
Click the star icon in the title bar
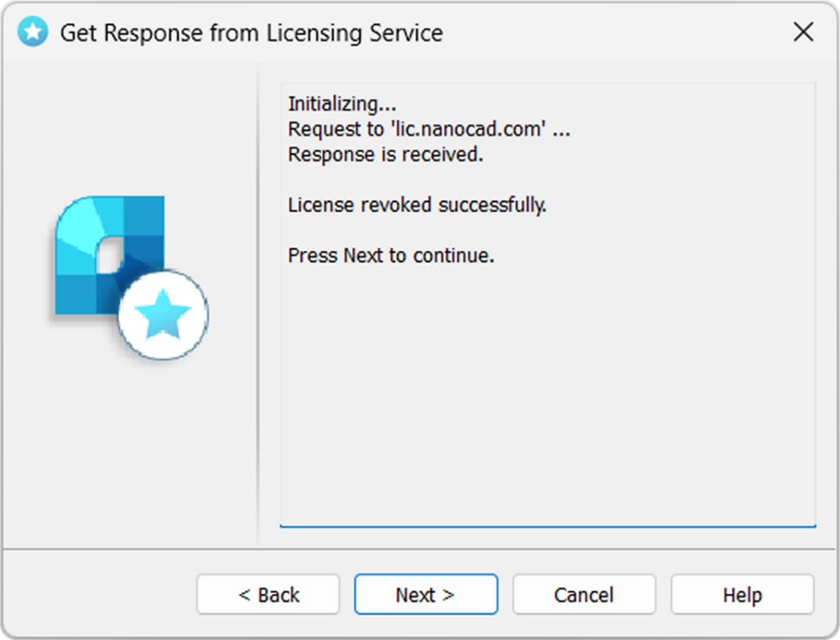point(33,32)
